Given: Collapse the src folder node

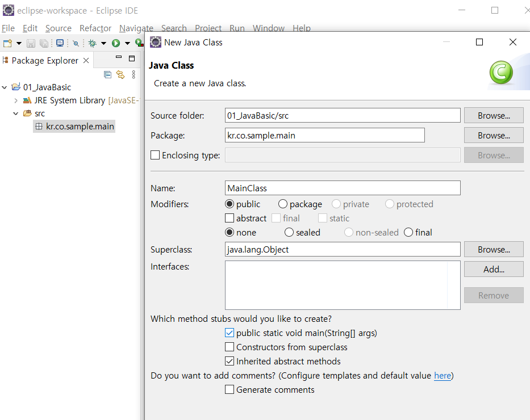Looking at the screenshot, I should click(x=15, y=114).
